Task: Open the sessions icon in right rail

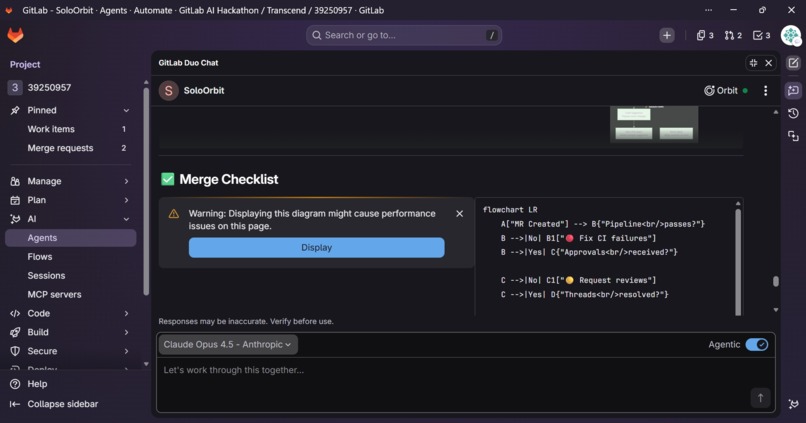Action: tap(793, 136)
